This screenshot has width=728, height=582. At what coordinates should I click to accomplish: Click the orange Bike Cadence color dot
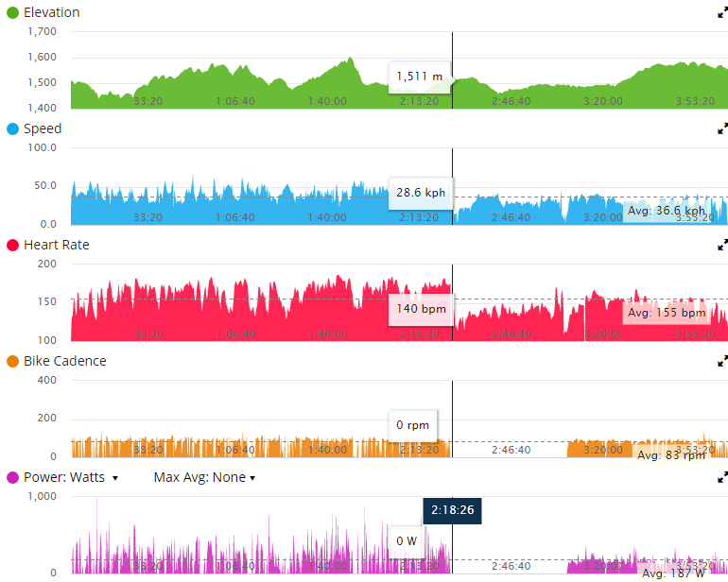pyautogui.click(x=13, y=362)
